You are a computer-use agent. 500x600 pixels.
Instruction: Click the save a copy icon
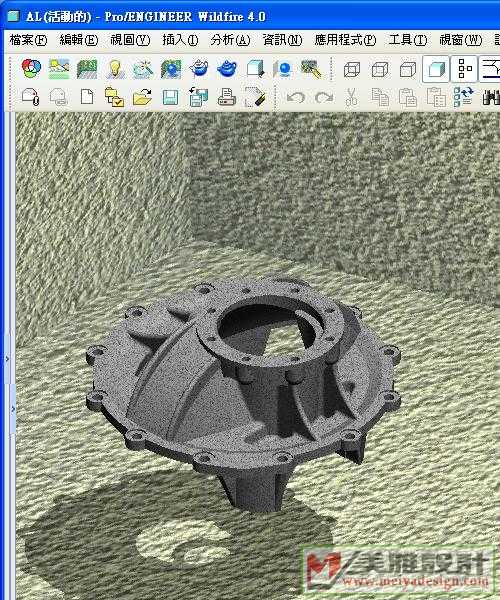coord(199,97)
